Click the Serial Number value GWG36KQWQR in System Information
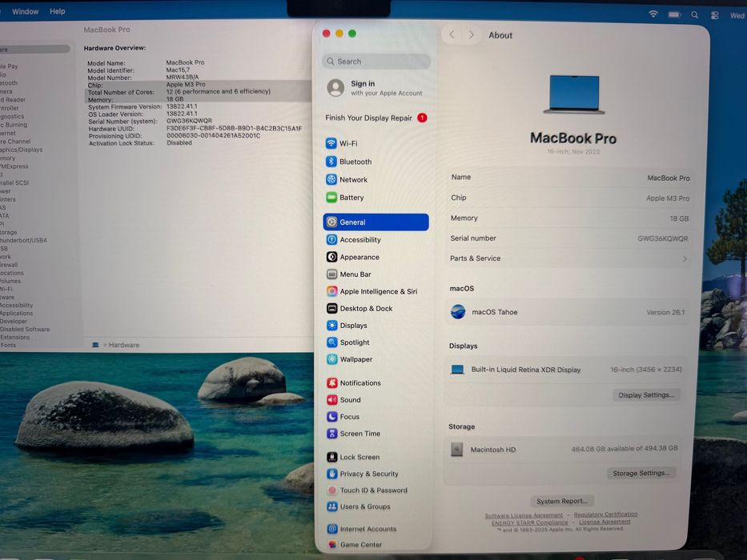The height and width of the screenshot is (560, 747). (189, 121)
